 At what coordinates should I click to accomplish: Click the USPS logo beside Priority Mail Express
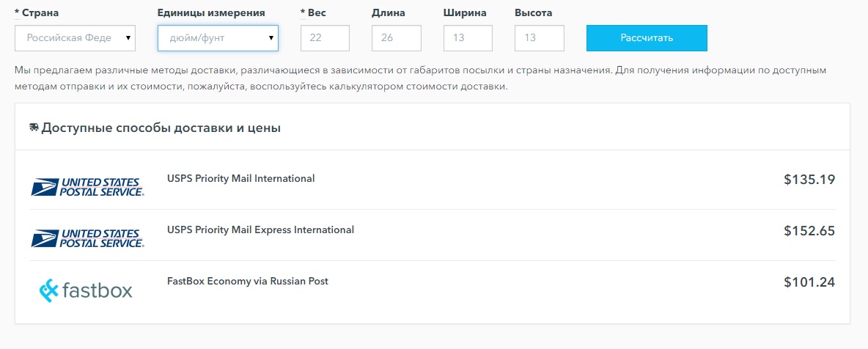[x=87, y=238]
